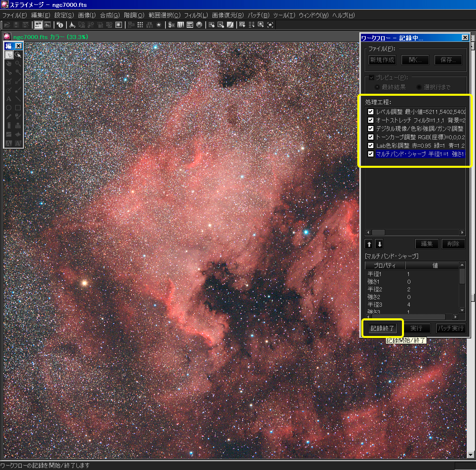Open the 階調(O) menu
The image size is (476, 470).
click(134, 15)
